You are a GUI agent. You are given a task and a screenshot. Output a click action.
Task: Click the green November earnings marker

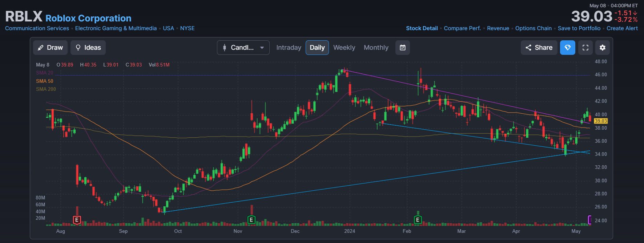pyautogui.click(x=251, y=220)
